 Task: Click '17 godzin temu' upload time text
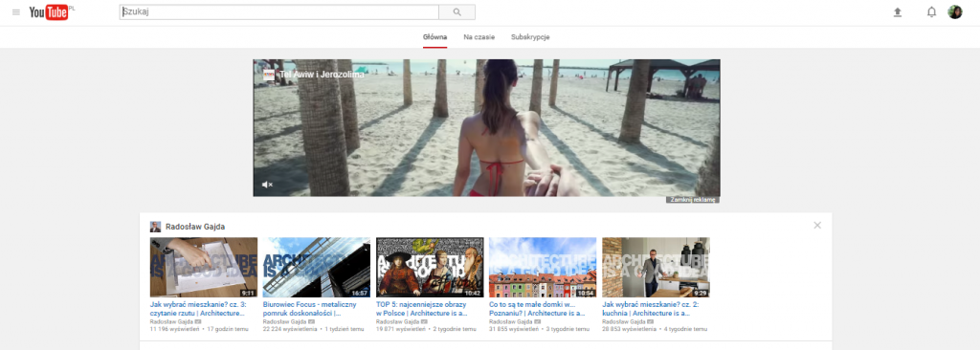(x=228, y=329)
